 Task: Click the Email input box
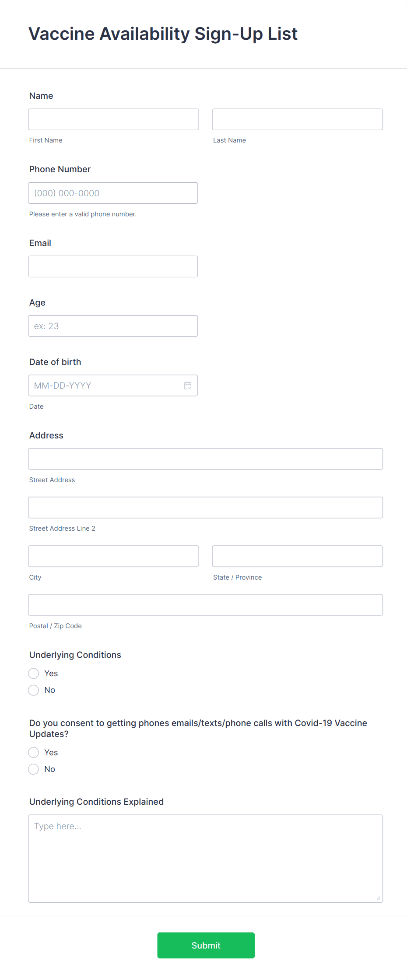click(x=113, y=266)
